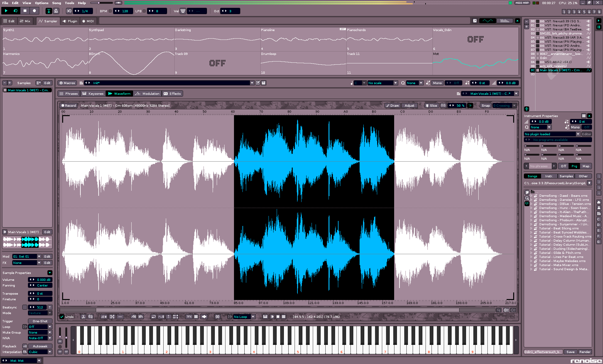Toggle pattern follow icon
The width and height of the screenshot is (603, 364).
click(49, 11)
